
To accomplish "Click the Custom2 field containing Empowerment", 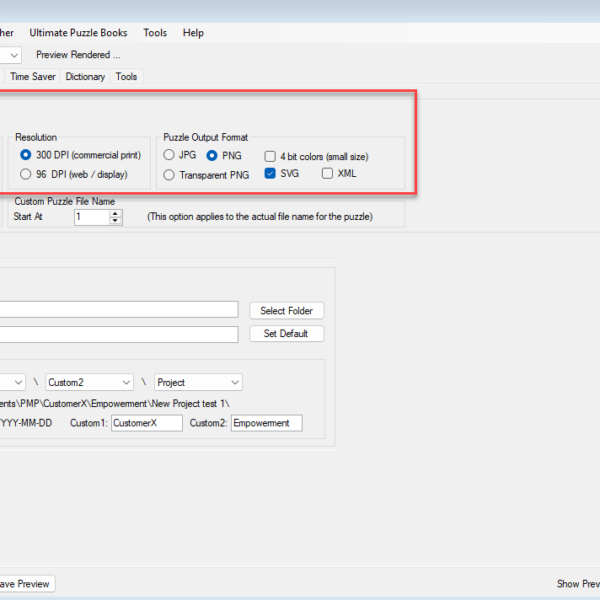I will pyautogui.click(x=265, y=423).
